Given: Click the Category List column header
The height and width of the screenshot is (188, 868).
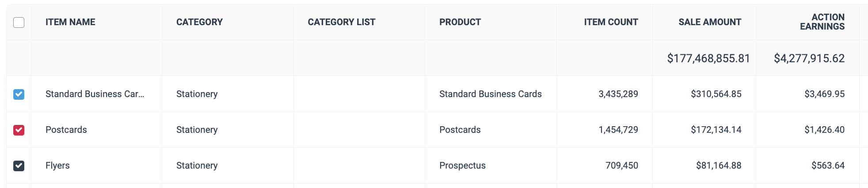Looking at the screenshot, I should [x=341, y=22].
